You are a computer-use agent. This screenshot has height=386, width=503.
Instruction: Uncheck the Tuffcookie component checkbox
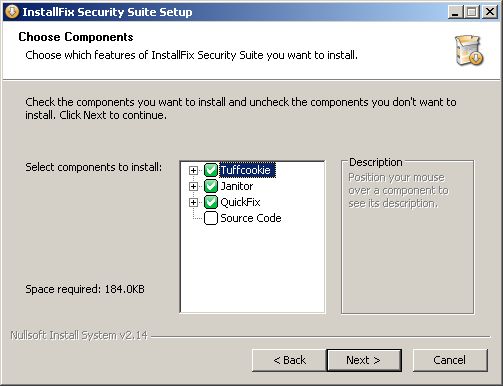tap(211, 170)
